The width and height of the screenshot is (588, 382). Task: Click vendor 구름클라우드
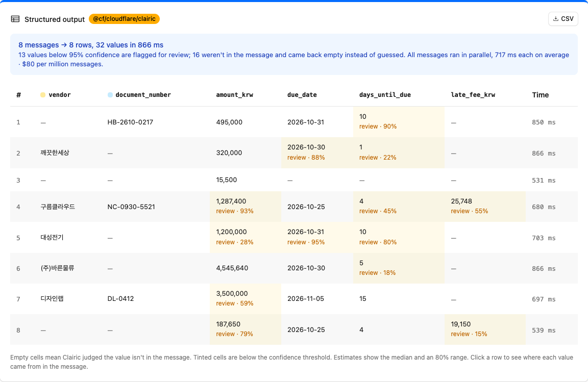point(58,207)
